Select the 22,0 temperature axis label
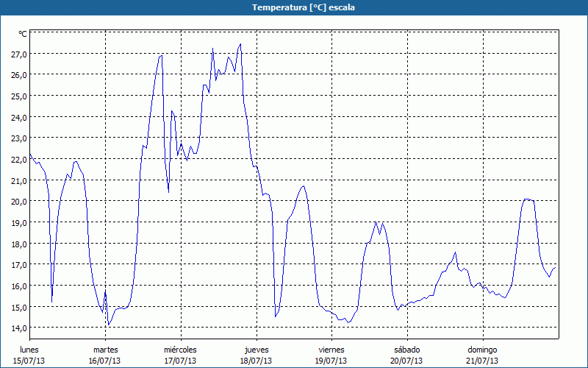Screen dimensions: 588x368 pyautogui.click(x=18, y=160)
